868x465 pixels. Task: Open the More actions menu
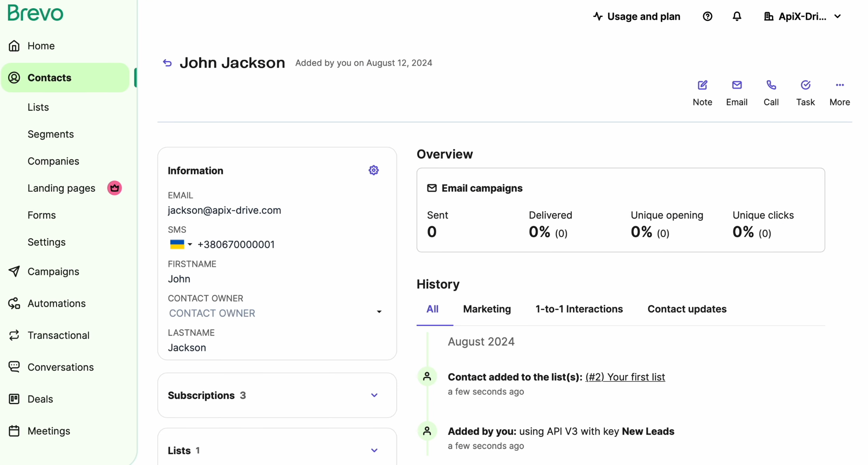[840, 92]
